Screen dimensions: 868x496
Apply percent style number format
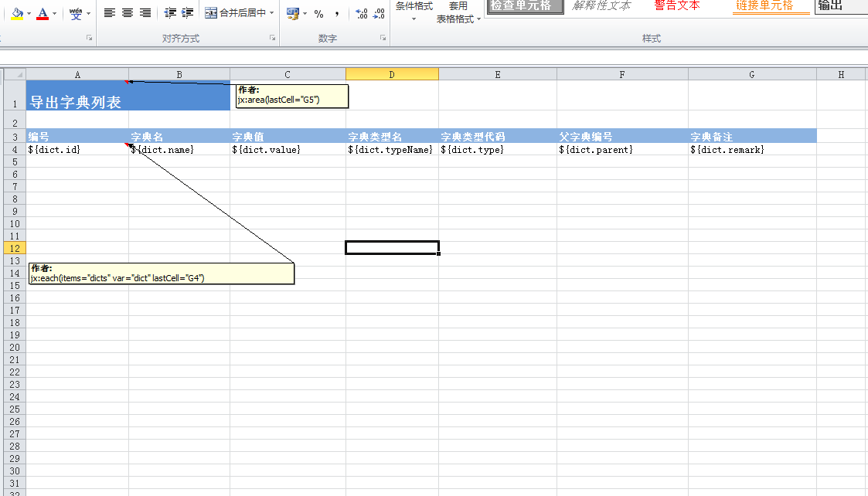coord(318,13)
